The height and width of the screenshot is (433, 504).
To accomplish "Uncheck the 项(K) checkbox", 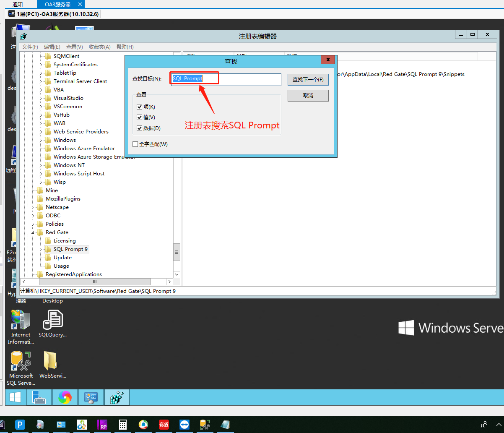I will click(140, 107).
